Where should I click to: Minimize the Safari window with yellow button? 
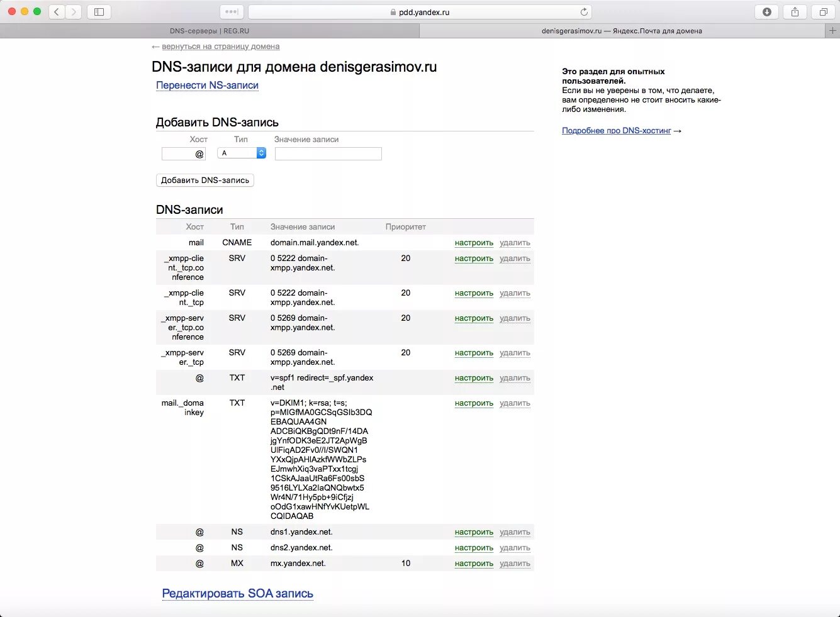(x=25, y=11)
